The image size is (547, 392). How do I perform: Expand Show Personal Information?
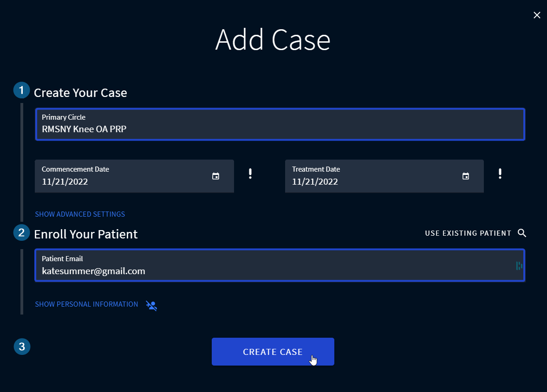point(86,304)
